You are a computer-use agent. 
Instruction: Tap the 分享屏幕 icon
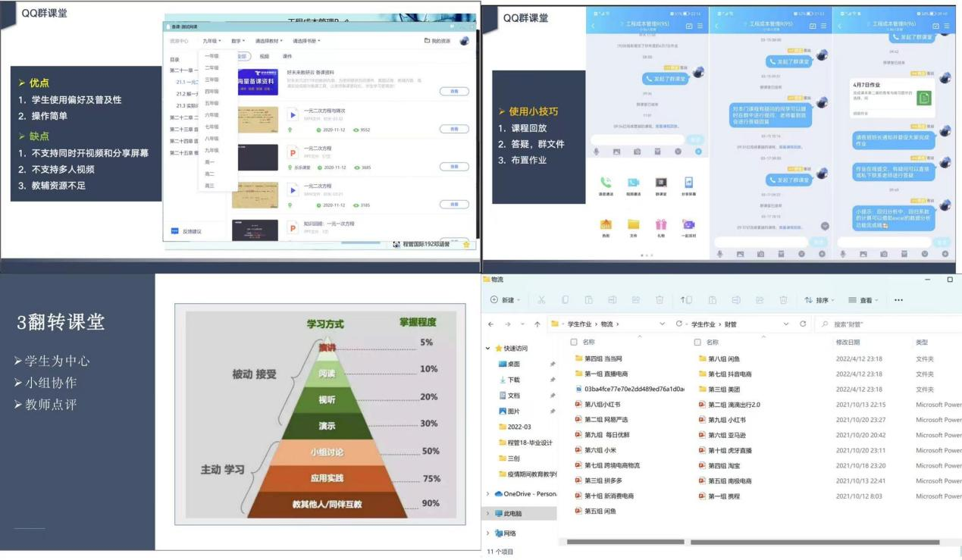(688, 183)
